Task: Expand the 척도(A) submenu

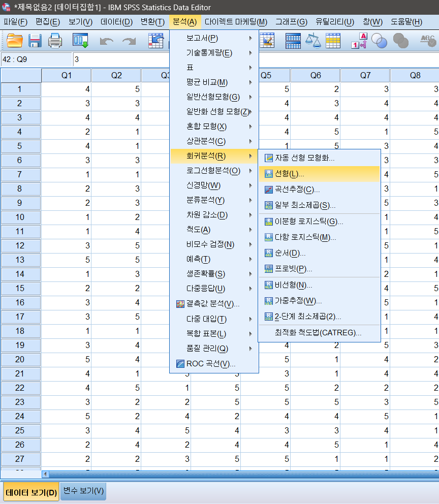Action: tap(214, 230)
